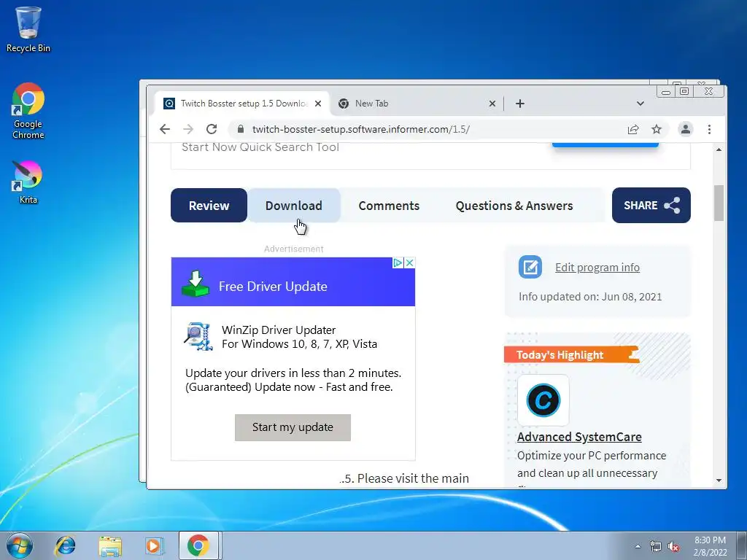Open Krita desktop shortcut
This screenshot has height=560, width=747.
point(28,182)
